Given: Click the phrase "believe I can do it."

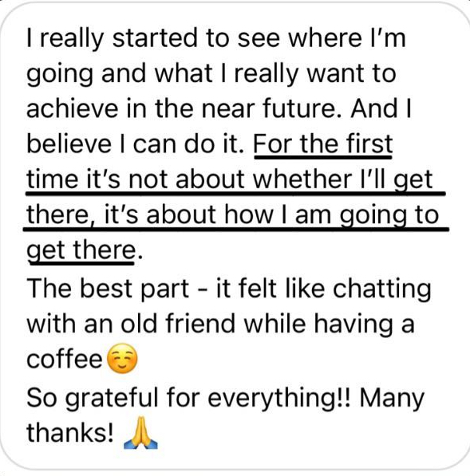Looking at the screenshot, I should tap(135, 144).
